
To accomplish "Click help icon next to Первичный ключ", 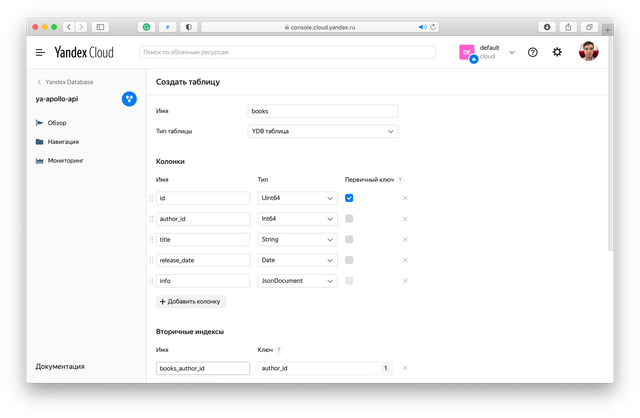I will pyautogui.click(x=400, y=180).
